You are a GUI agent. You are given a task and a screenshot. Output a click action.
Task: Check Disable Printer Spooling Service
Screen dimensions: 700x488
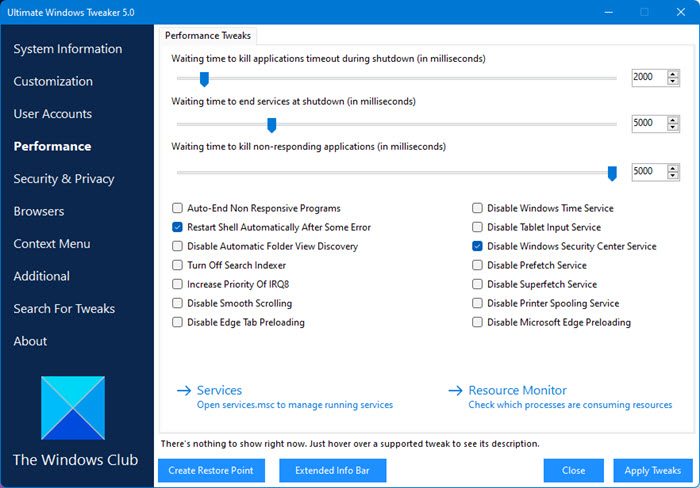pyautogui.click(x=477, y=303)
